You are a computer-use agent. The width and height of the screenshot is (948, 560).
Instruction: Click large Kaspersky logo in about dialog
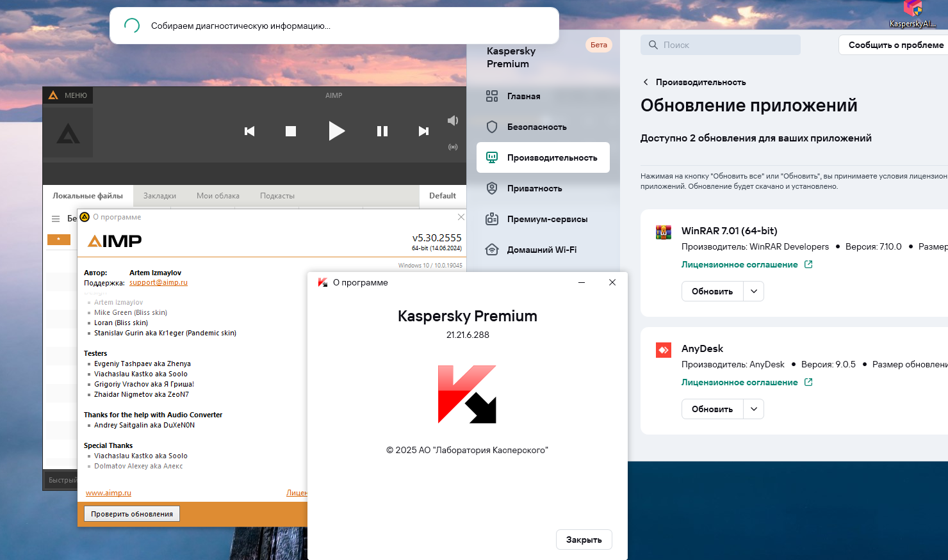pos(467,394)
